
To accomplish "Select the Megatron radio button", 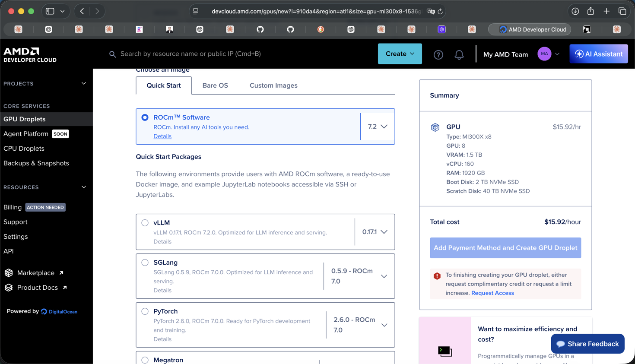I will coord(145,360).
